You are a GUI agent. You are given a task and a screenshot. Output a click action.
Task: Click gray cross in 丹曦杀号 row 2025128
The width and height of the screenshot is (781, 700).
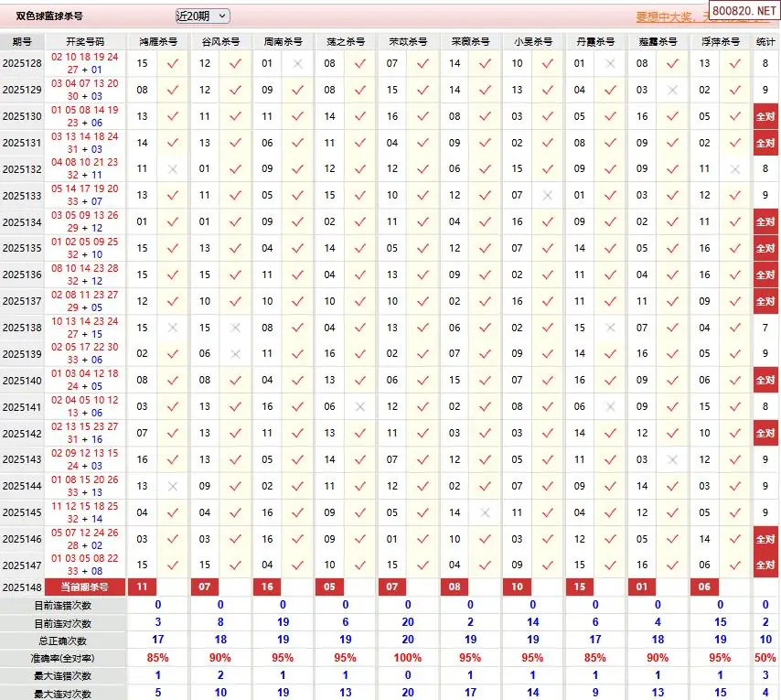pos(610,64)
